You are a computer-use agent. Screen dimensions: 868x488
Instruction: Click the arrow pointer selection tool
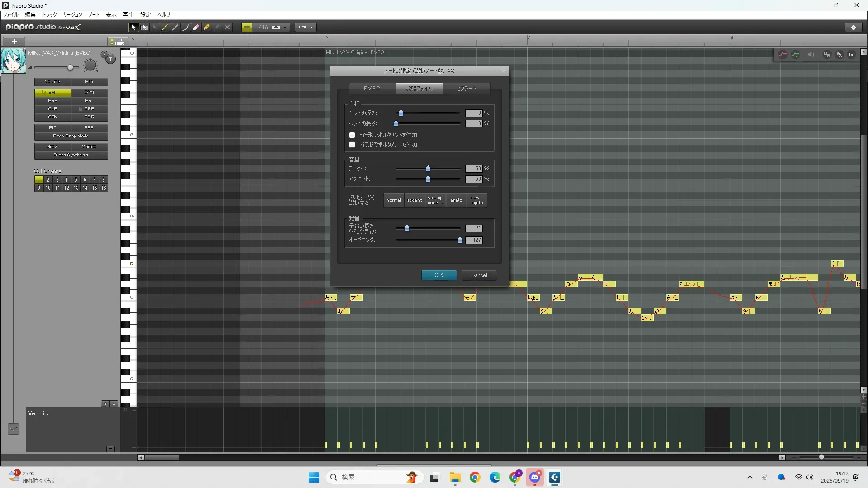(x=133, y=28)
